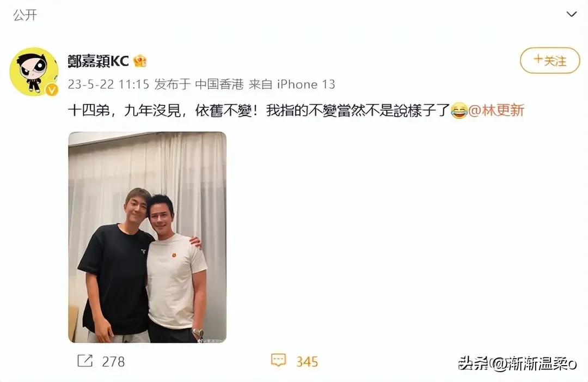The width and height of the screenshot is (588, 382).
Task: Click the 278 repost count
Action: 113,361
